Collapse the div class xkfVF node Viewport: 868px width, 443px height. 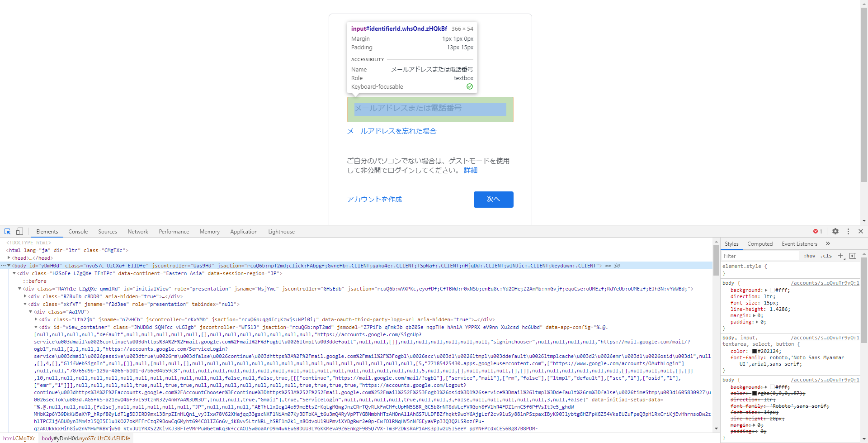point(25,304)
